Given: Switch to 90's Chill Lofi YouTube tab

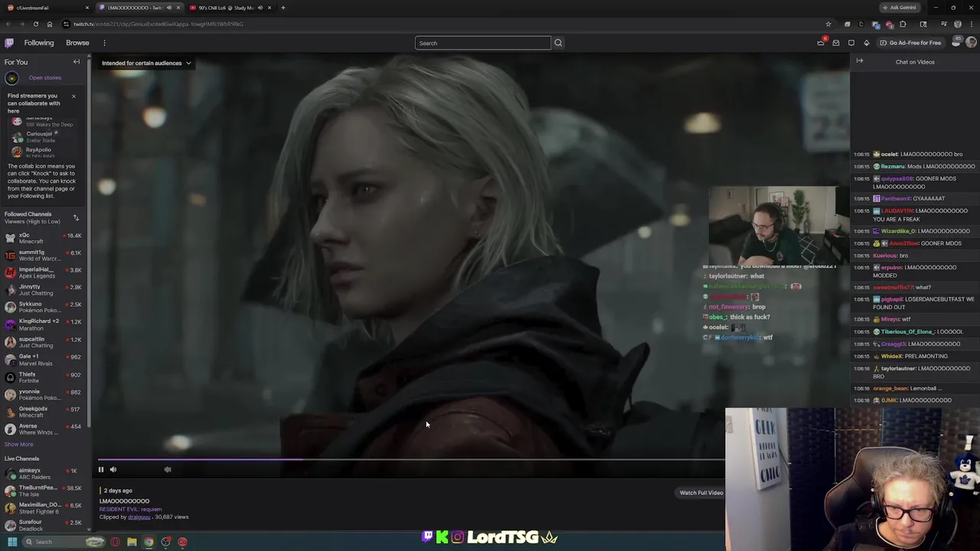Looking at the screenshot, I should (x=230, y=8).
